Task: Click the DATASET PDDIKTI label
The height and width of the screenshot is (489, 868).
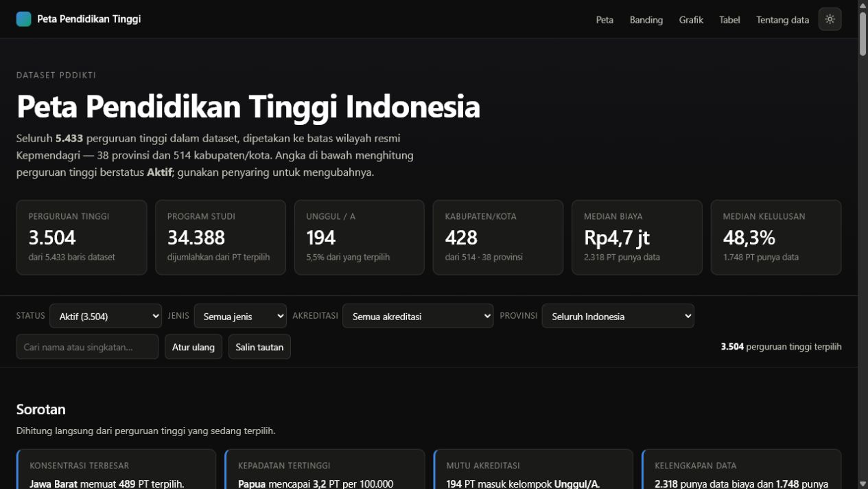Action: (x=56, y=76)
